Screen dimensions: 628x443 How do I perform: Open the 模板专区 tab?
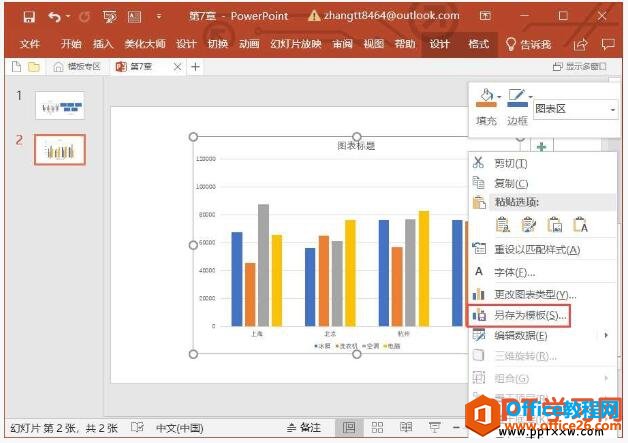[77, 66]
